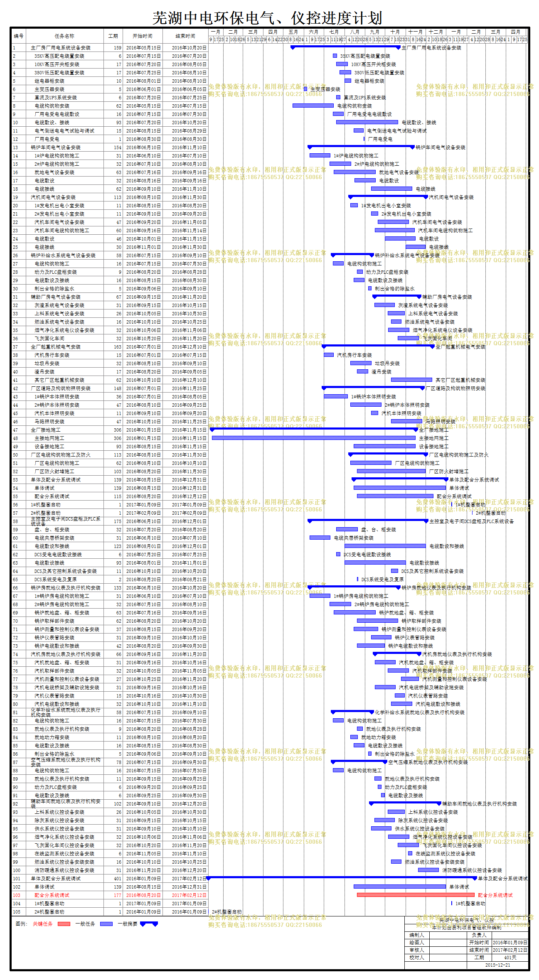Select the 结束时间 column header in the task table
Screen dimensions: 539x980
point(185,36)
